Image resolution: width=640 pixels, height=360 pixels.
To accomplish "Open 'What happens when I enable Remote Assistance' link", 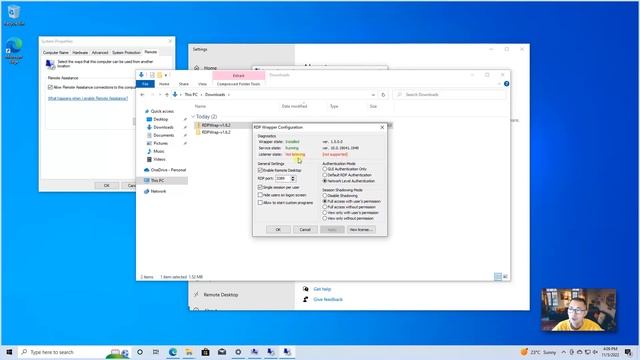I will coord(88,98).
